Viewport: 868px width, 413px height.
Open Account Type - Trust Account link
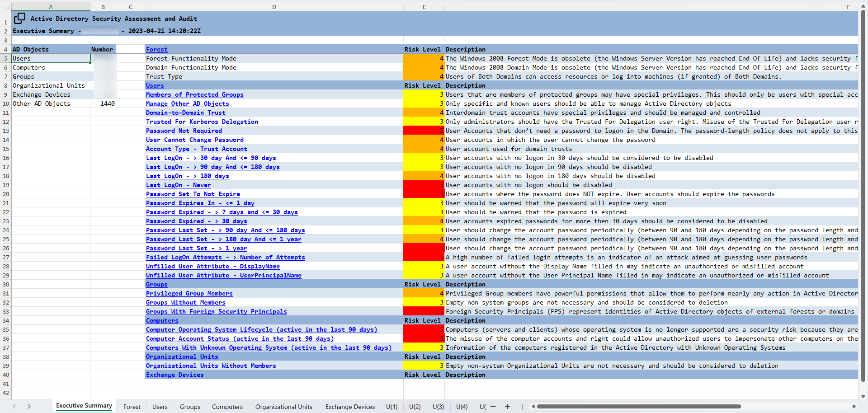196,149
